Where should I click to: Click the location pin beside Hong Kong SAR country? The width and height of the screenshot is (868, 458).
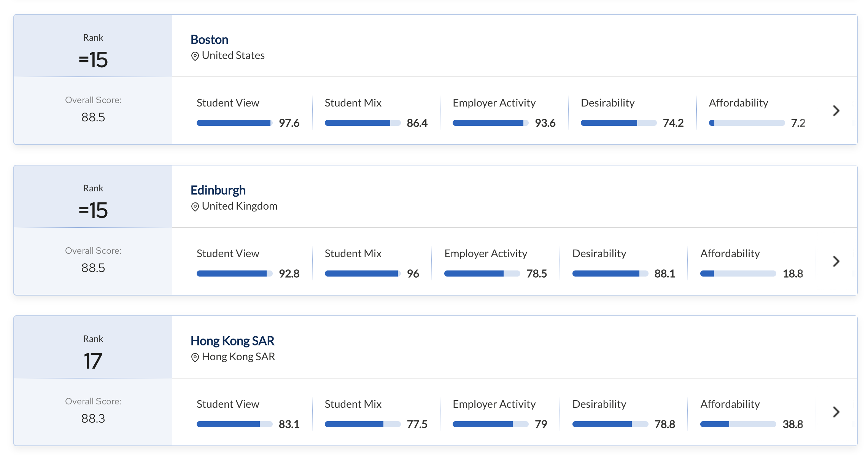195,358
